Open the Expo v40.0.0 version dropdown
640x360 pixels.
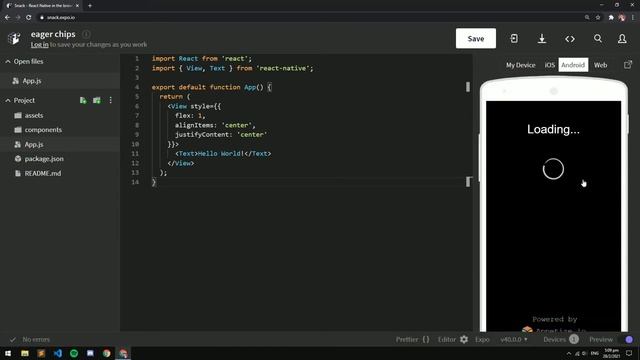514,339
